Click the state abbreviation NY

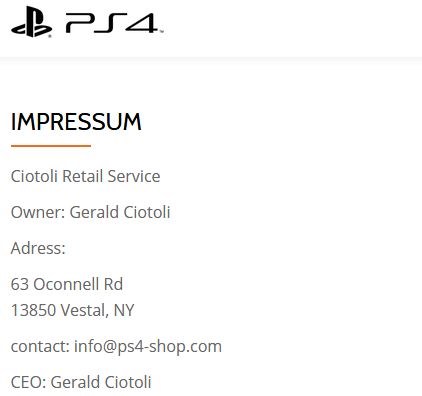pos(124,310)
